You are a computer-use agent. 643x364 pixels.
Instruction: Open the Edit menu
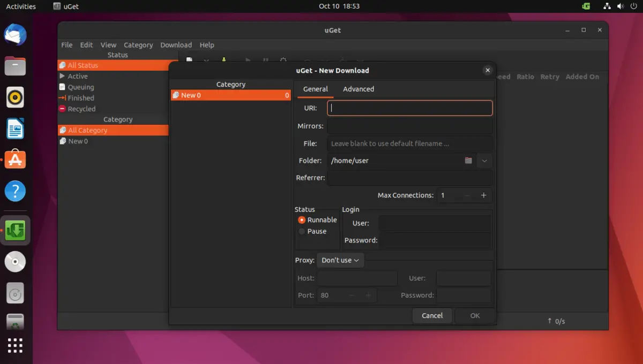coord(87,45)
